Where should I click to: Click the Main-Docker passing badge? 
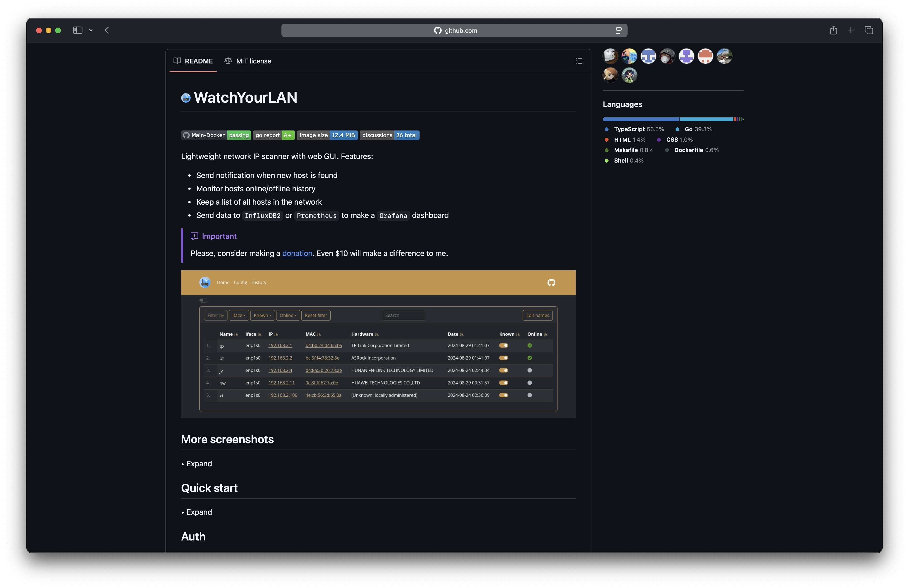(216, 135)
